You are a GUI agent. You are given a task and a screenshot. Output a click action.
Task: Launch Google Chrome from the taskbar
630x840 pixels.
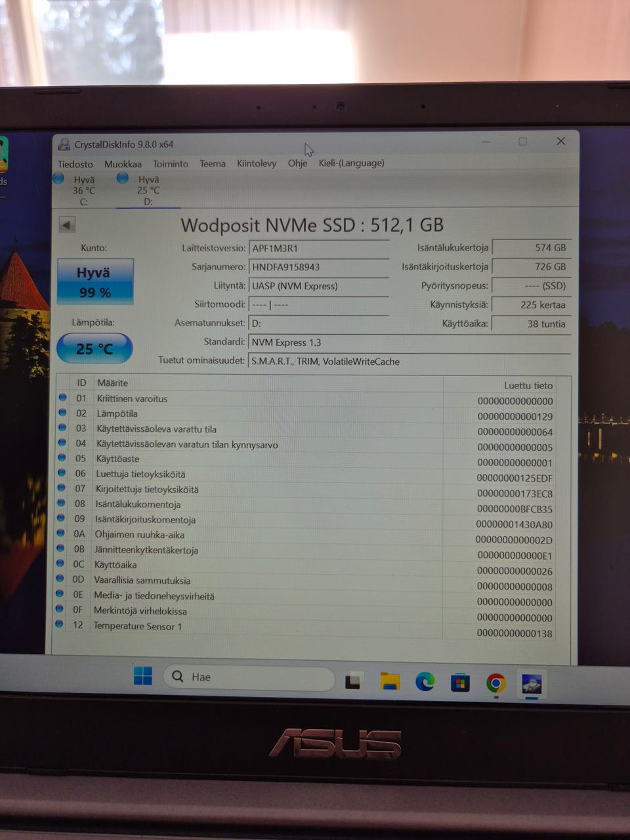click(x=495, y=684)
